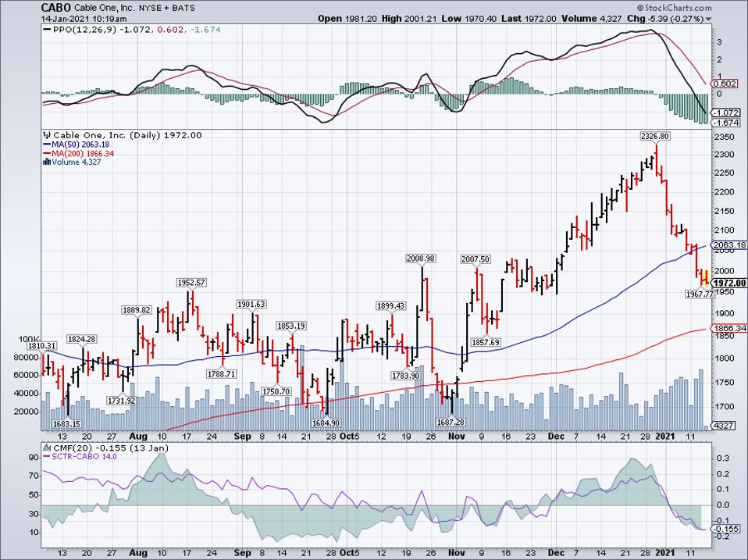Click the 0.602 PPO signal axis tag
The height and width of the screenshot is (560, 748).
point(725,84)
